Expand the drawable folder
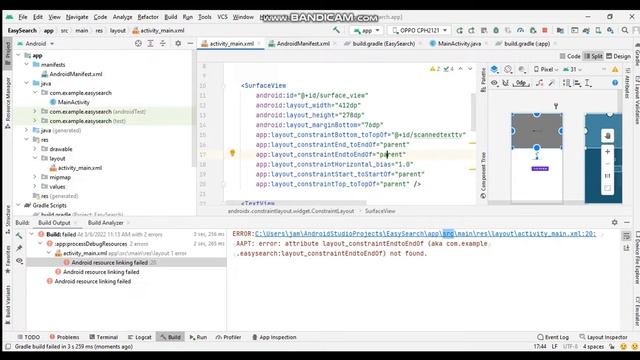Image resolution: width=640 pixels, height=360 pixels. pos(35,149)
